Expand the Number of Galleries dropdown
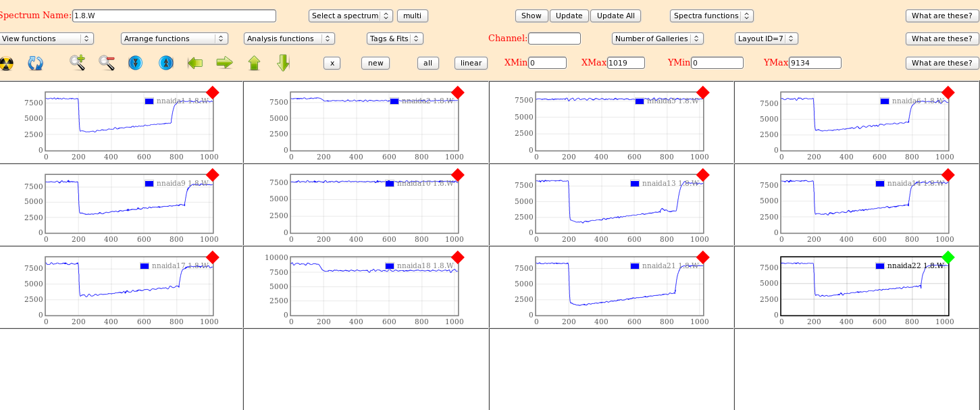The height and width of the screenshot is (410, 980). [657, 39]
